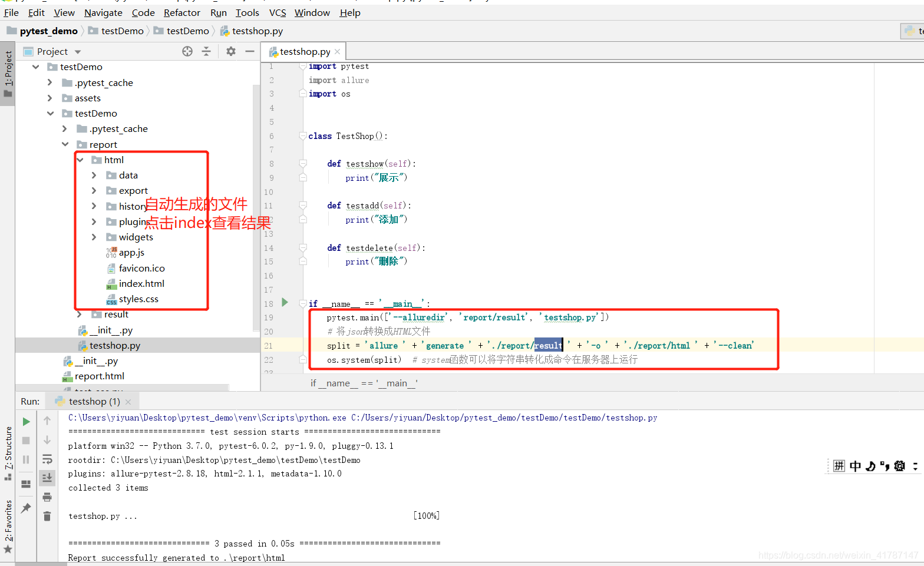Expand the export folder
The height and width of the screenshot is (566, 924).
94,190
